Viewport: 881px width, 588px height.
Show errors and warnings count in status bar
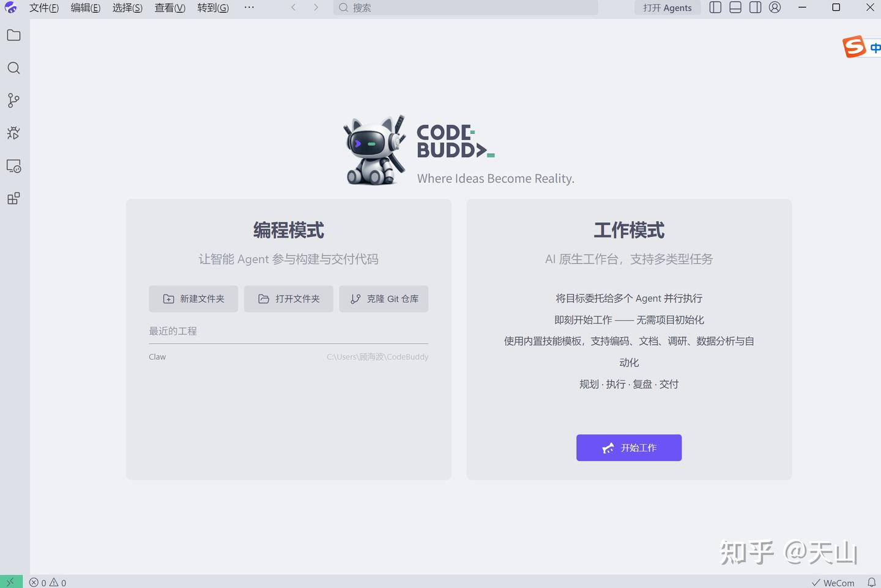48,582
